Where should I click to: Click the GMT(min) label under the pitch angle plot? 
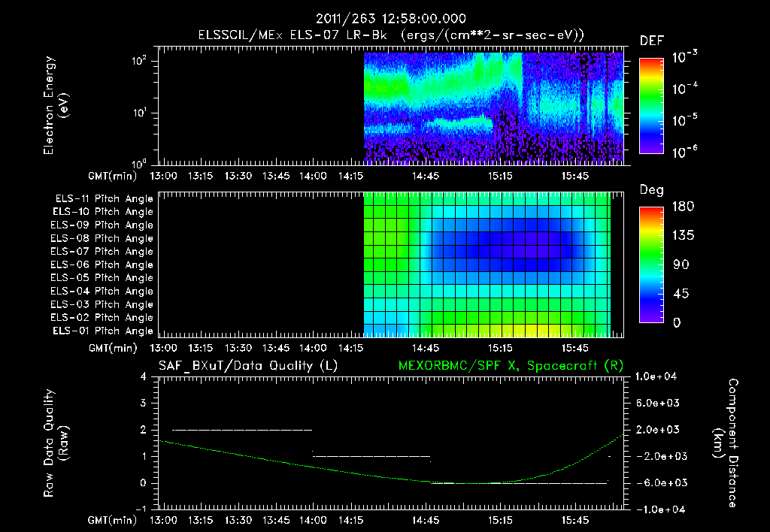point(113,349)
